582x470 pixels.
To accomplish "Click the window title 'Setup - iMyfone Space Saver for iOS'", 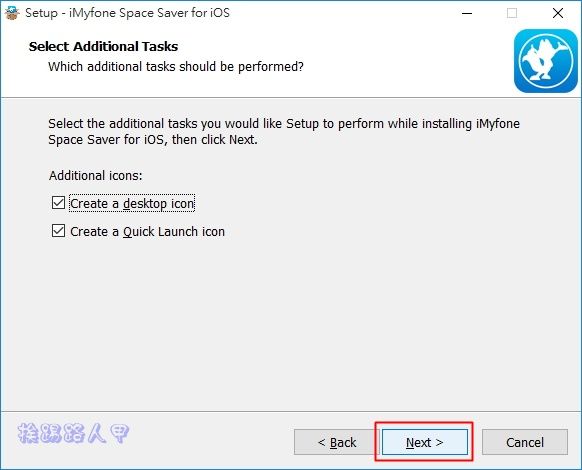I will click(x=127, y=13).
